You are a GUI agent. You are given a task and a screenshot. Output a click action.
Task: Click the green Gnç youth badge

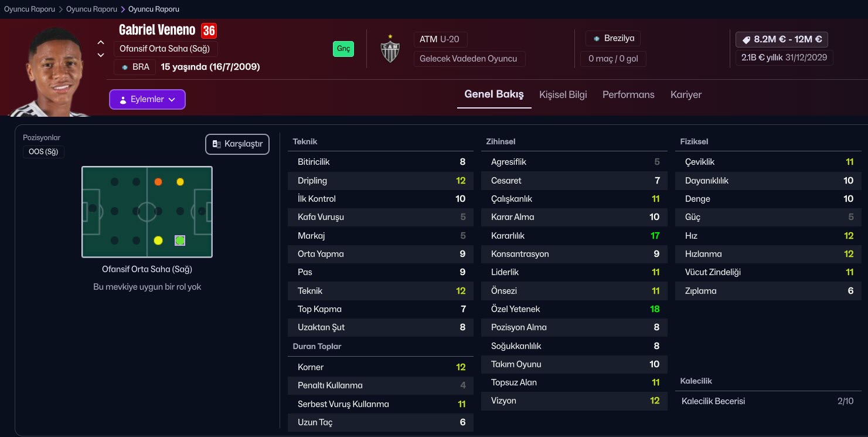point(343,49)
